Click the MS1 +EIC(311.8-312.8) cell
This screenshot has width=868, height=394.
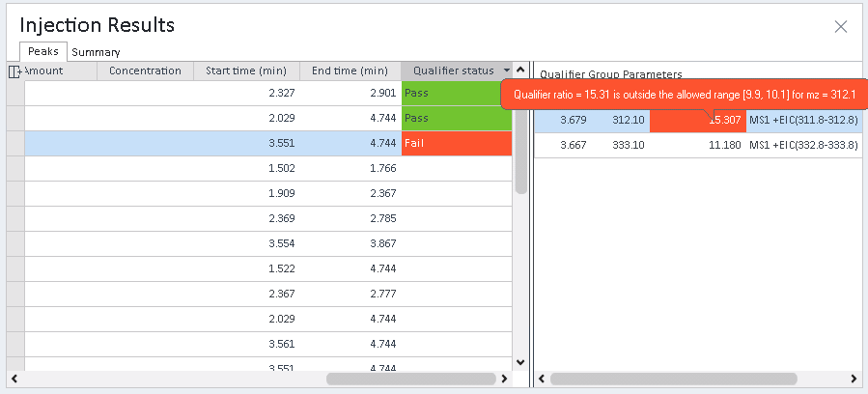click(x=803, y=120)
